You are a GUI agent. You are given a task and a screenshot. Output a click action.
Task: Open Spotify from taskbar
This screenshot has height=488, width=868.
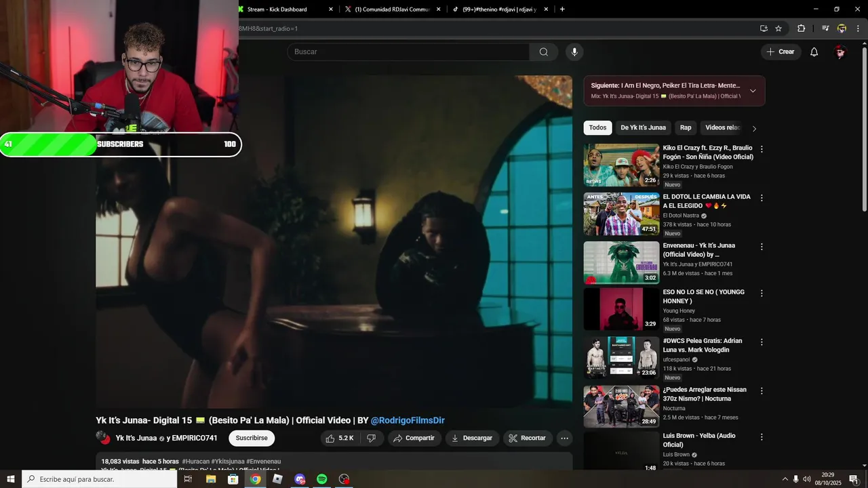[x=322, y=479]
